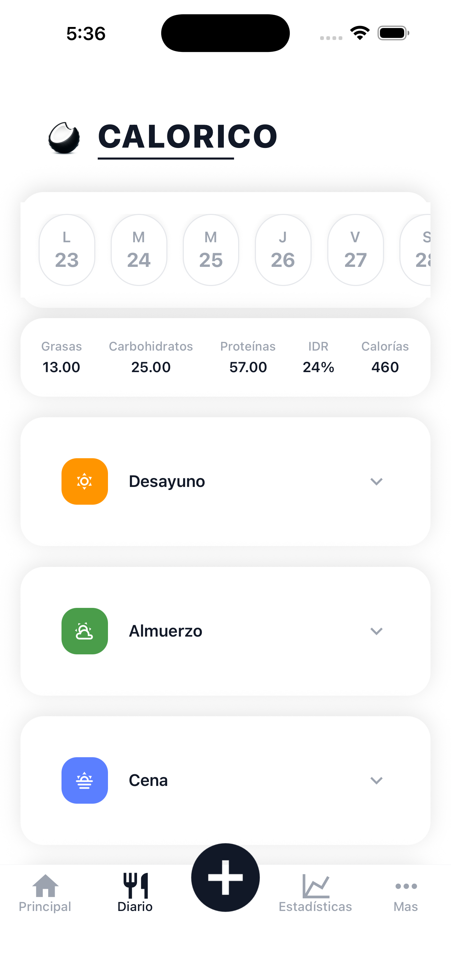451x980 pixels.
Task: Tap the green Almuerzo cloud icon
Action: [84, 631]
